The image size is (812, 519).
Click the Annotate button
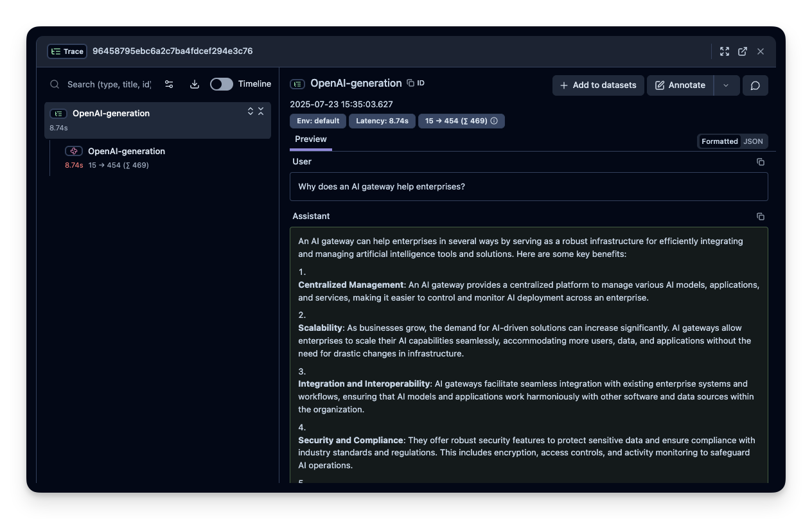click(x=680, y=85)
